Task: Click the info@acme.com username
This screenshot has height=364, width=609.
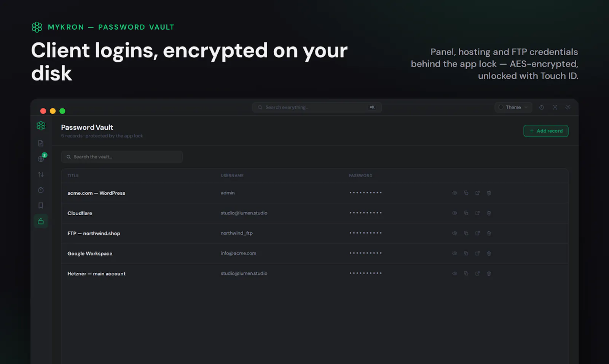Action: coord(238,253)
